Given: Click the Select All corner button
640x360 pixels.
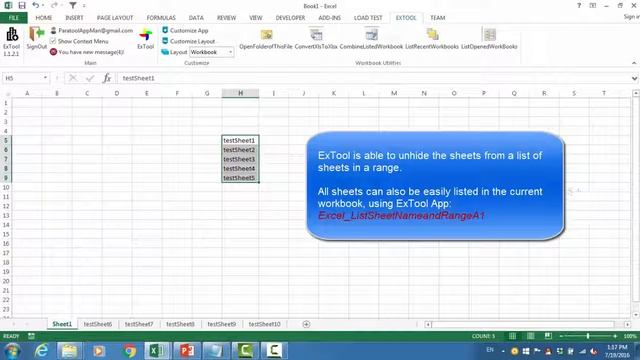Looking at the screenshot, I should [6, 93].
